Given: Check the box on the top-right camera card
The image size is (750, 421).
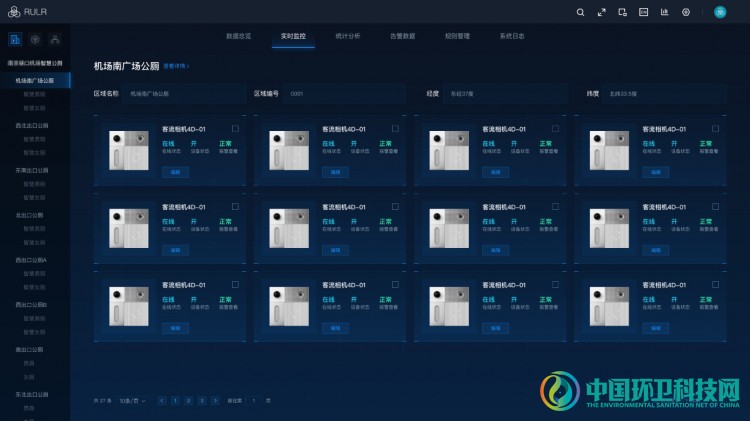Looking at the screenshot, I should click(x=715, y=128).
